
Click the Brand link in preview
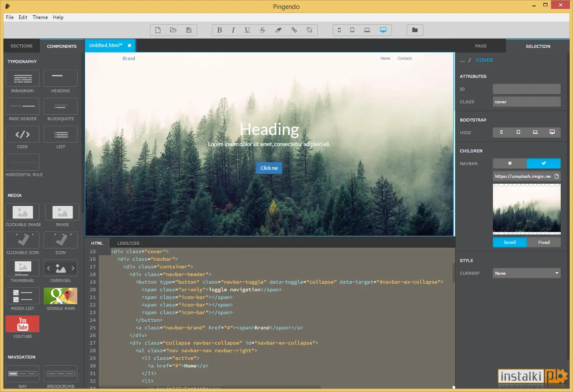point(129,58)
